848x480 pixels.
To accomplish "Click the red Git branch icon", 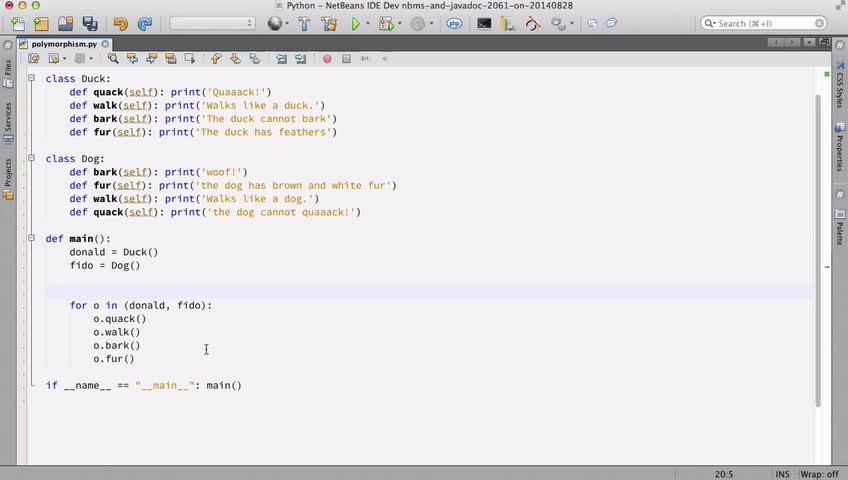I will pos(533,24).
